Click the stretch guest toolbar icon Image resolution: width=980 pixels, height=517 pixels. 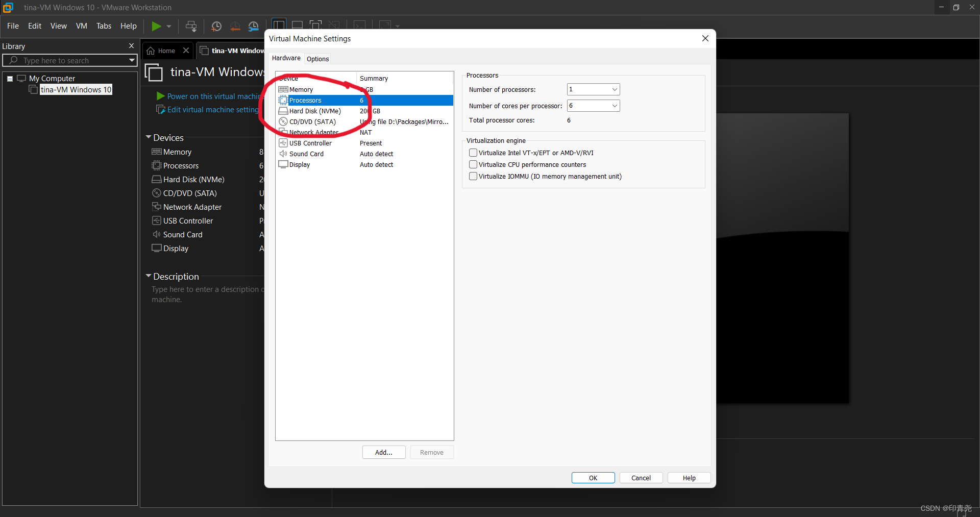(385, 26)
